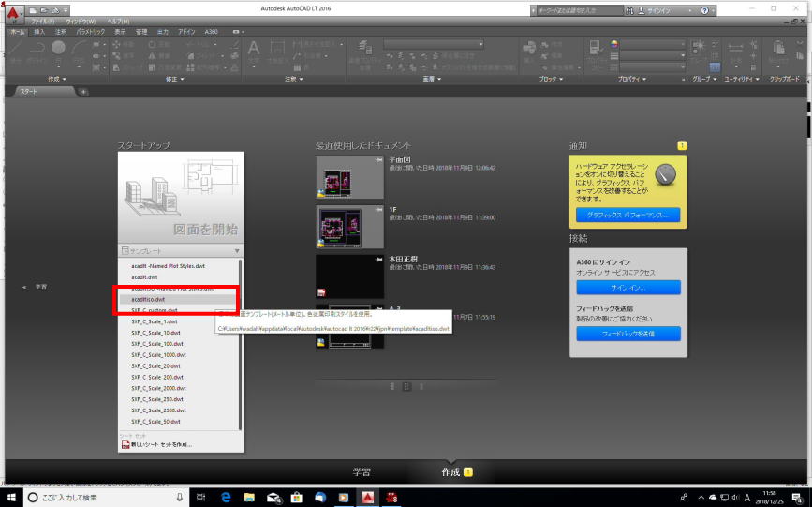Click the binoculars search icon in title bar
This screenshot has width=812, height=507.
pos(629,10)
